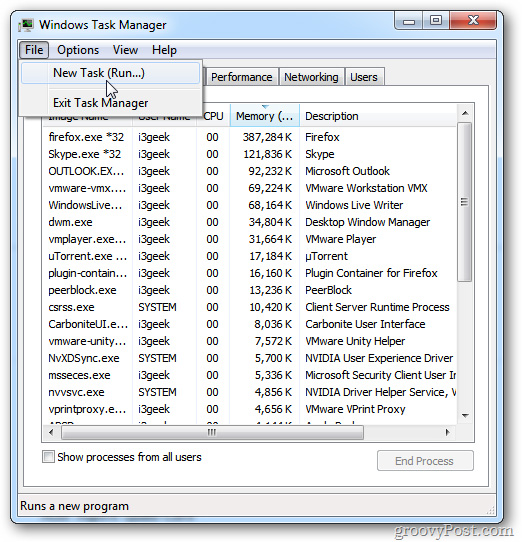Image resolution: width=522 pixels, height=542 pixels.
Task: Click the SYSTEM user of csrss.exe
Action: click(157, 307)
